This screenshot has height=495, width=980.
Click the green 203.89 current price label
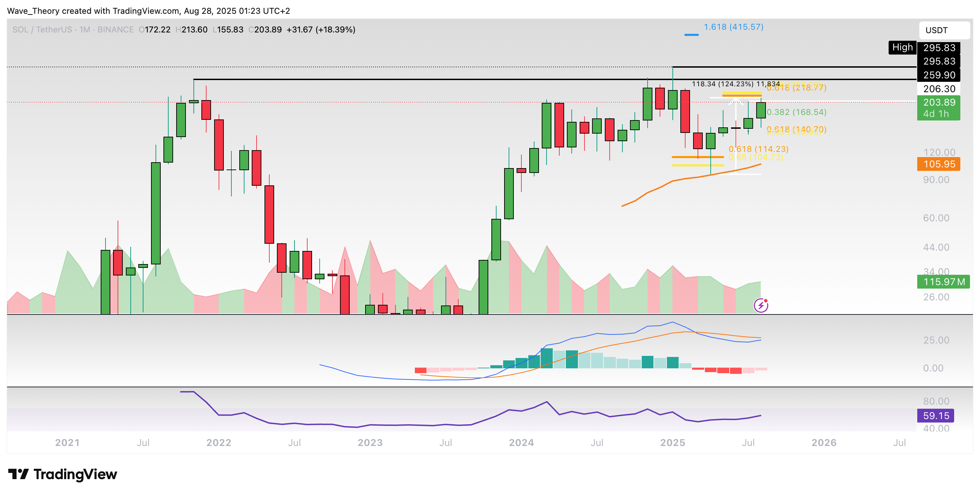(939, 103)
